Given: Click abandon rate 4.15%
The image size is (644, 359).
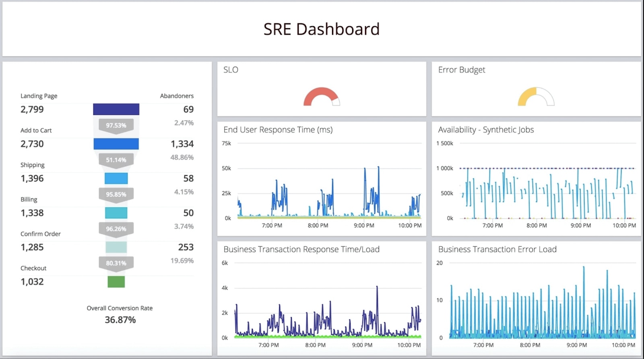Looking at the screenshot, I should (x=184, y=192).
